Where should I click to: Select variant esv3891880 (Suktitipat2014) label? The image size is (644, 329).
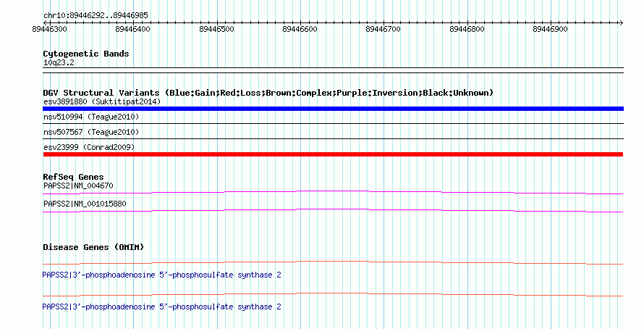tap(102, 101)
